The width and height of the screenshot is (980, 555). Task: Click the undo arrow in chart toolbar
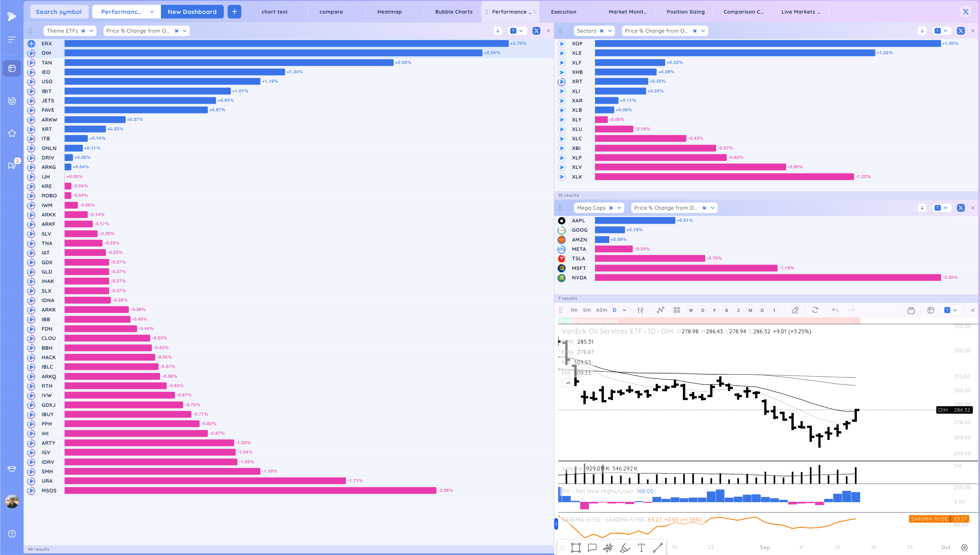pos(835,310)
